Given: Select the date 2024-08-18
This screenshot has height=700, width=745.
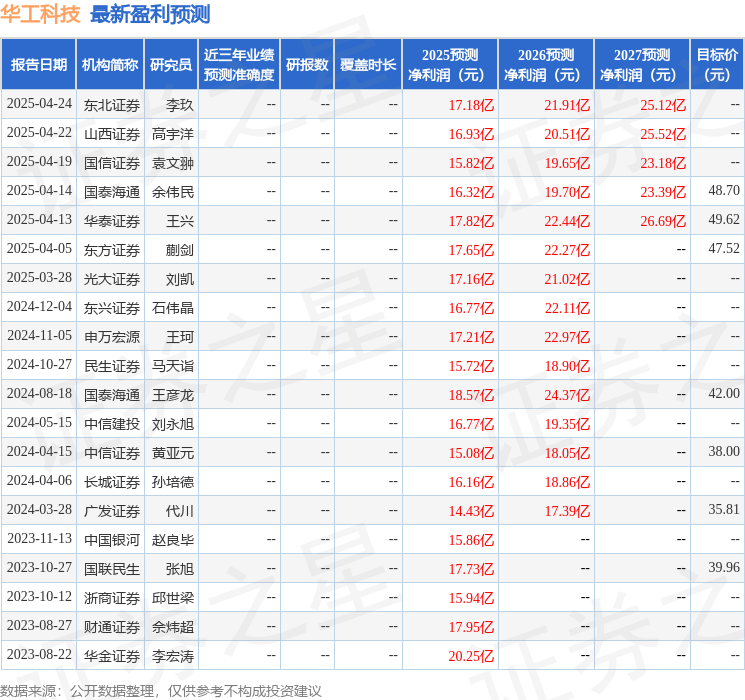Looking at the screenshot, I should [39, 393].
